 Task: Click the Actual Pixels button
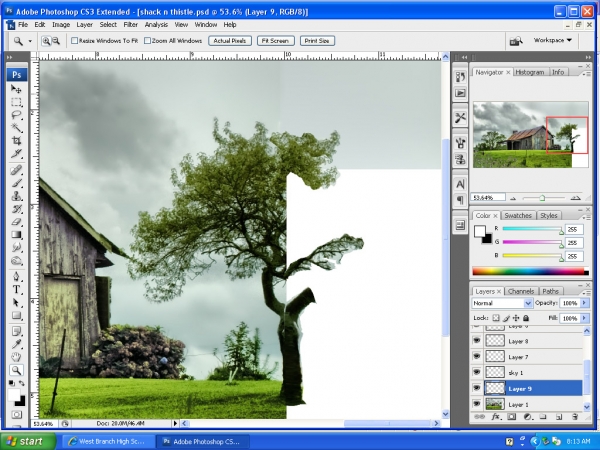230,41
